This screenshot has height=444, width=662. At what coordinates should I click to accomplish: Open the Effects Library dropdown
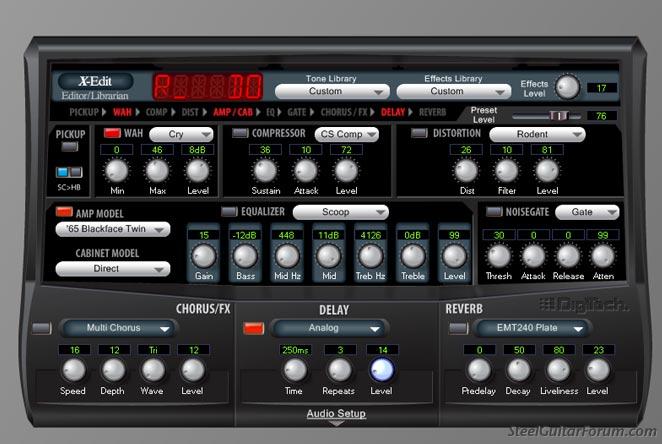(454, 92)
